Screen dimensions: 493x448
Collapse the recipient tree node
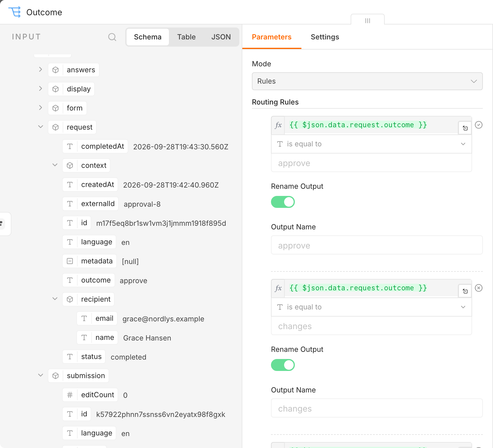[55, 299]
